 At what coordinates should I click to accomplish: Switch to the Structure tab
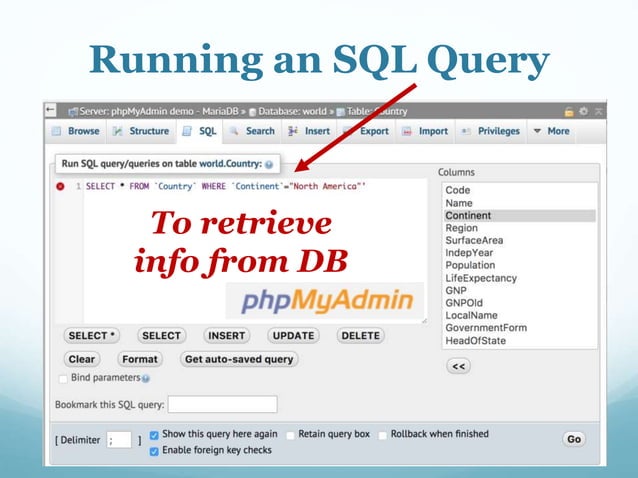tap(141, 131)
